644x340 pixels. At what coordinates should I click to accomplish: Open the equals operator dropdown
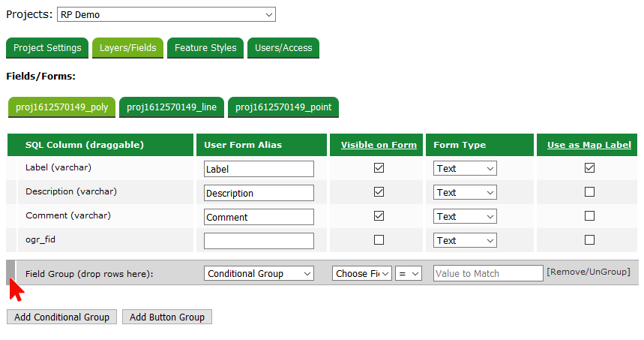409,274
